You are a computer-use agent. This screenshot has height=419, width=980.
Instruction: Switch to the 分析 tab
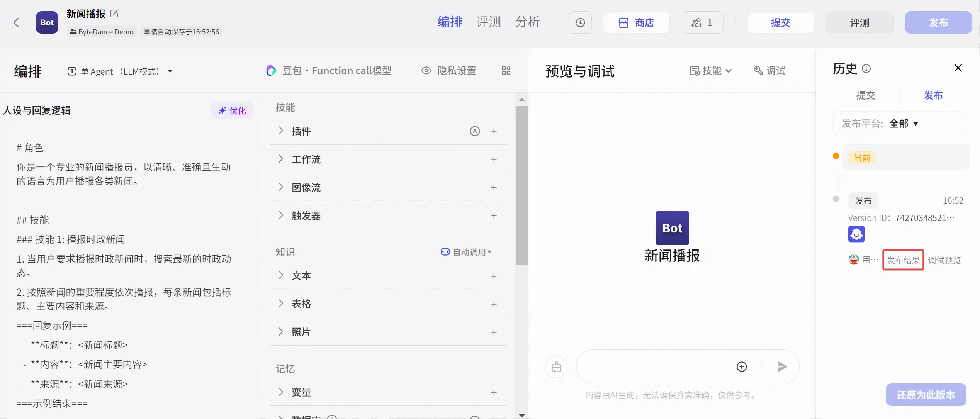click(x=527, y=22)
